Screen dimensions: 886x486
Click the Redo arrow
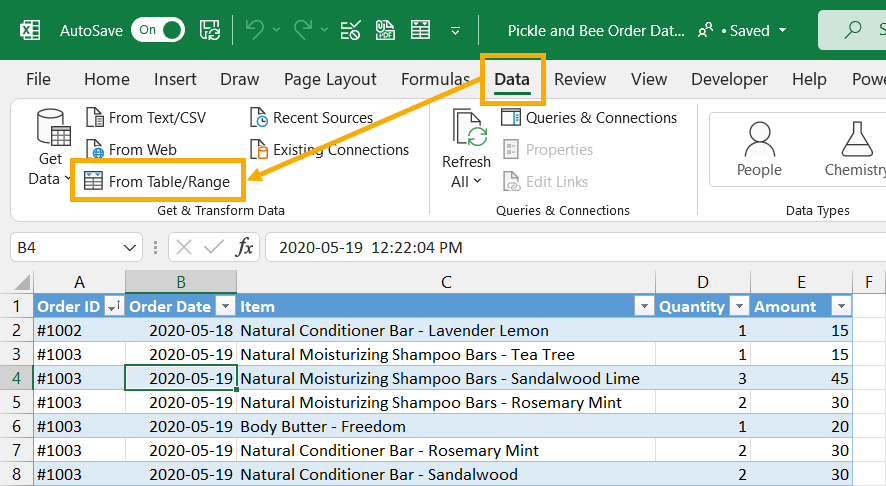coord(303,29)
